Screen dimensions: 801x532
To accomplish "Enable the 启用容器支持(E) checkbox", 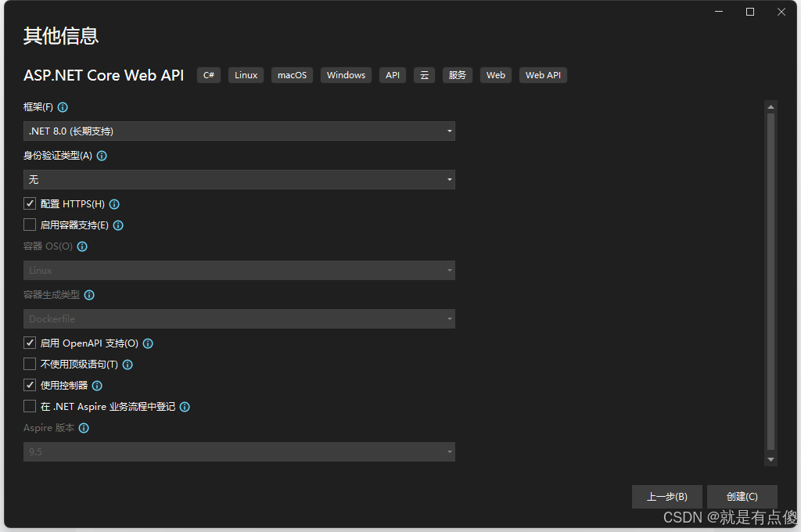I will (x=30, y=225).
